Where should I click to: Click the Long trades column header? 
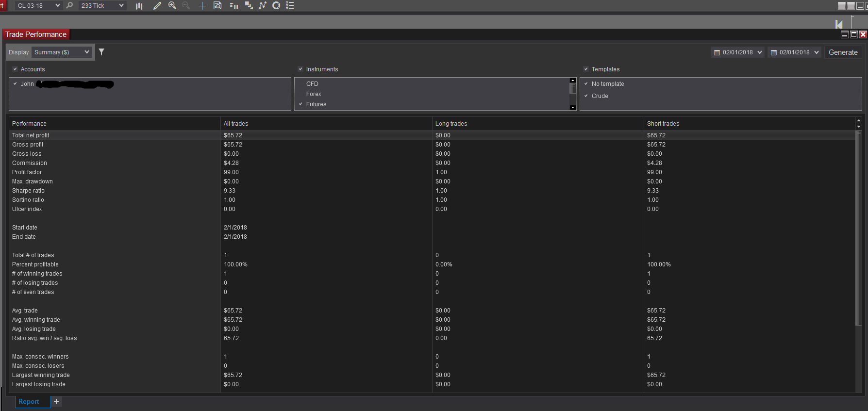538,124
